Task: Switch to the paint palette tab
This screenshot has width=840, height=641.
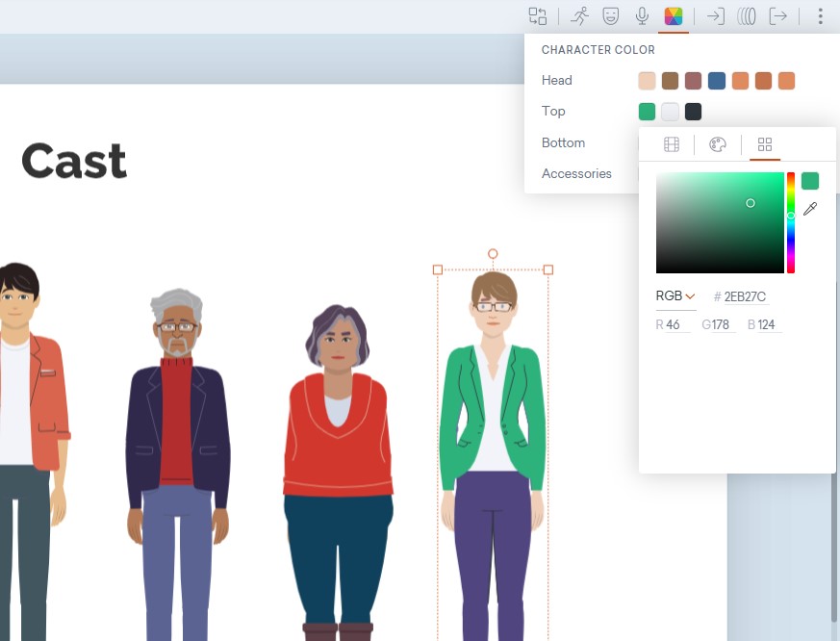Action: 718,144
